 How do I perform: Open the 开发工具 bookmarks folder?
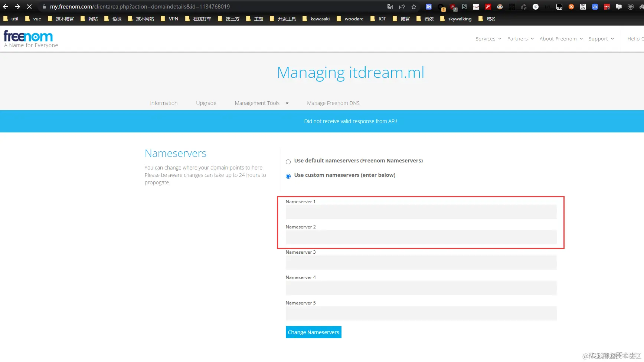click(283, 19)
